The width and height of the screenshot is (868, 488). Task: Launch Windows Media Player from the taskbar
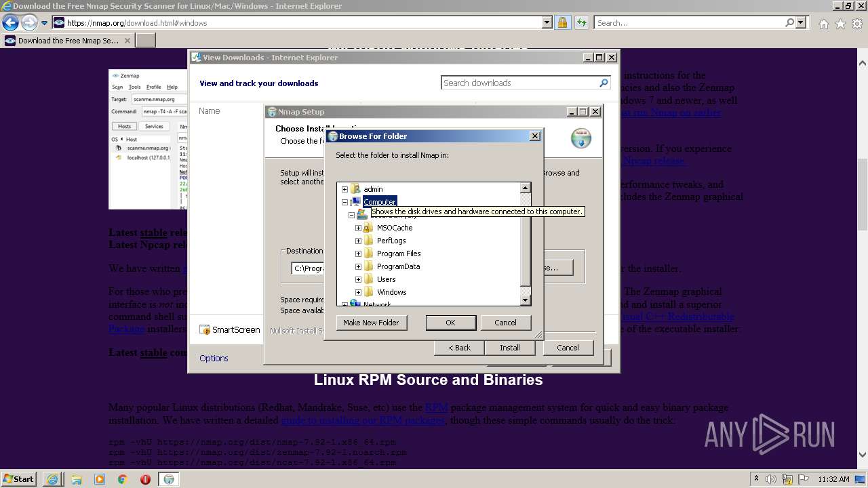[x=100, y=479]
